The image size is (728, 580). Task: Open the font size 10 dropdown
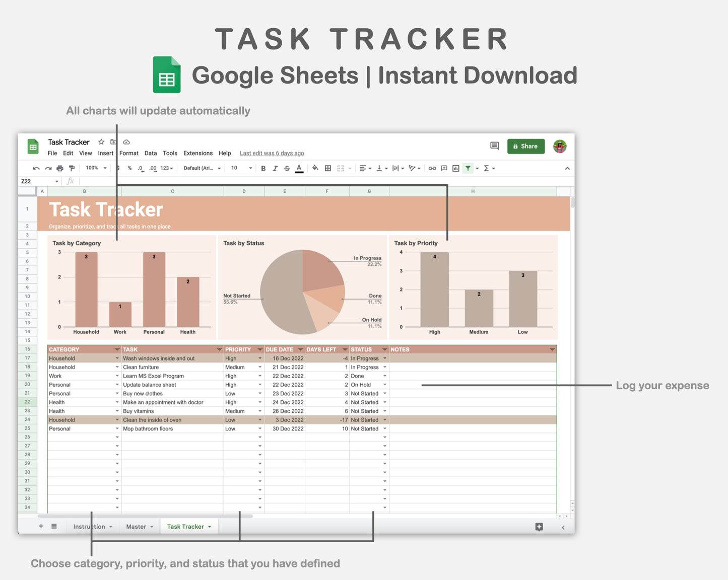[241, 168]
